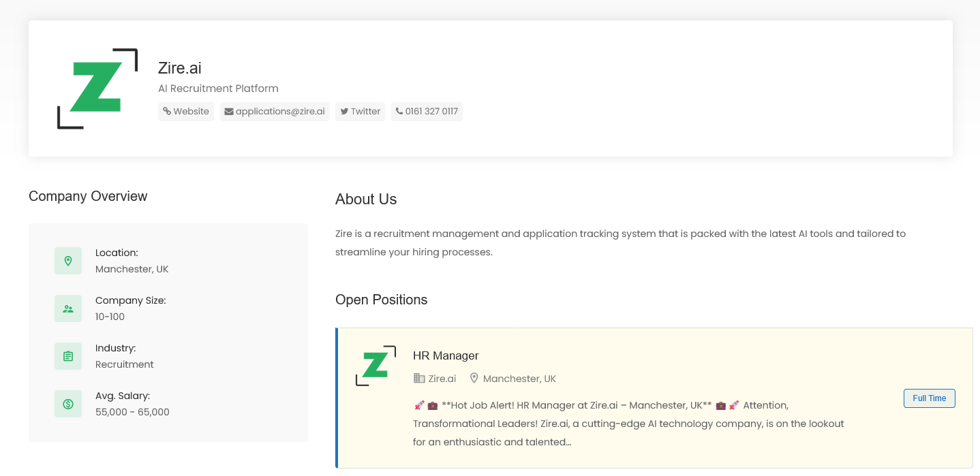
Task: Open the Twitter profile link
Action: (360, 112)
